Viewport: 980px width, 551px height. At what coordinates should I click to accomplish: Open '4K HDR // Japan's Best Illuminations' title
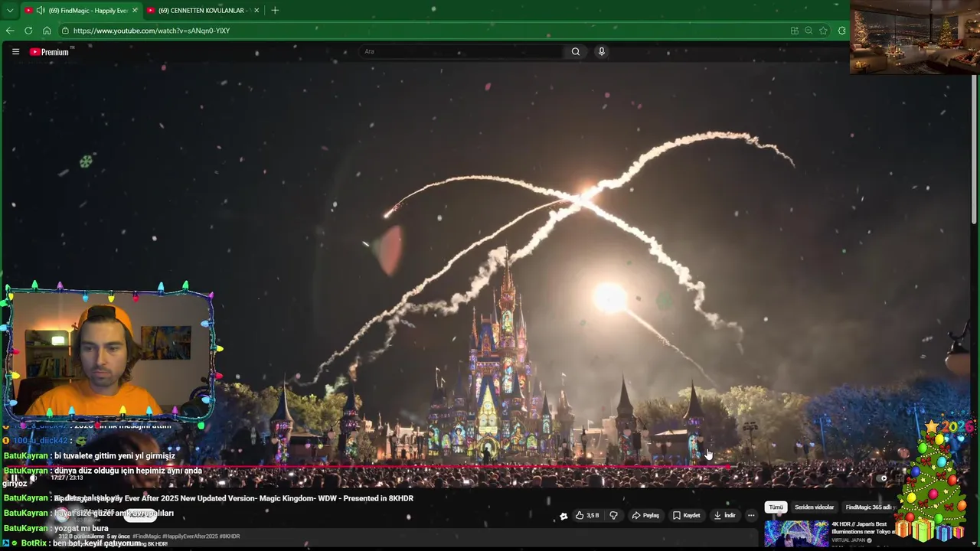point(862,528)
